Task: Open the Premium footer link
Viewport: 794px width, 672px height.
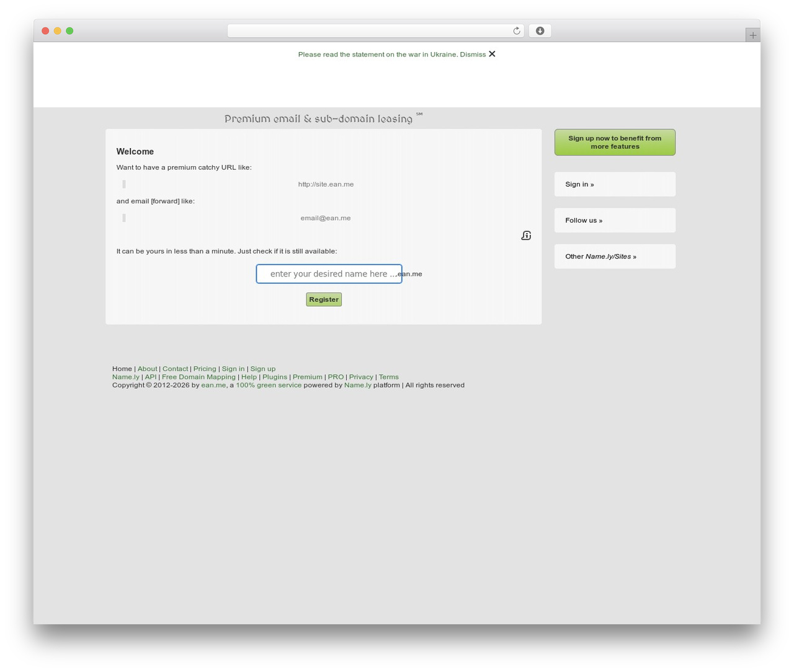Action: (x=308, y=377)
